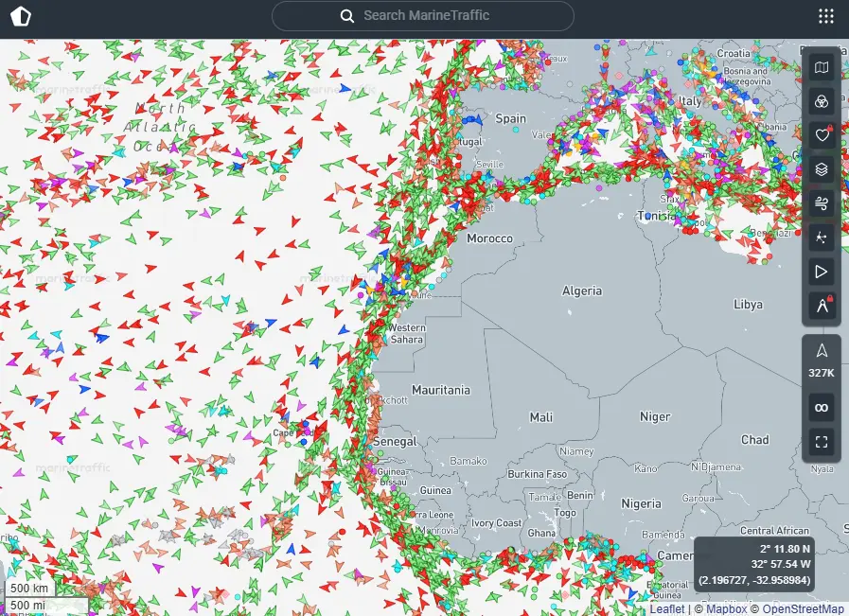Enter fullscreen map mode

coord(822,442)
